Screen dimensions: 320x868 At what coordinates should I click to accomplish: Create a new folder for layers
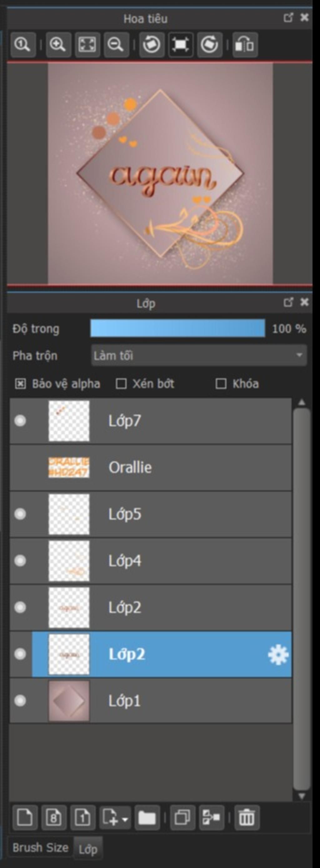(147, 817)
